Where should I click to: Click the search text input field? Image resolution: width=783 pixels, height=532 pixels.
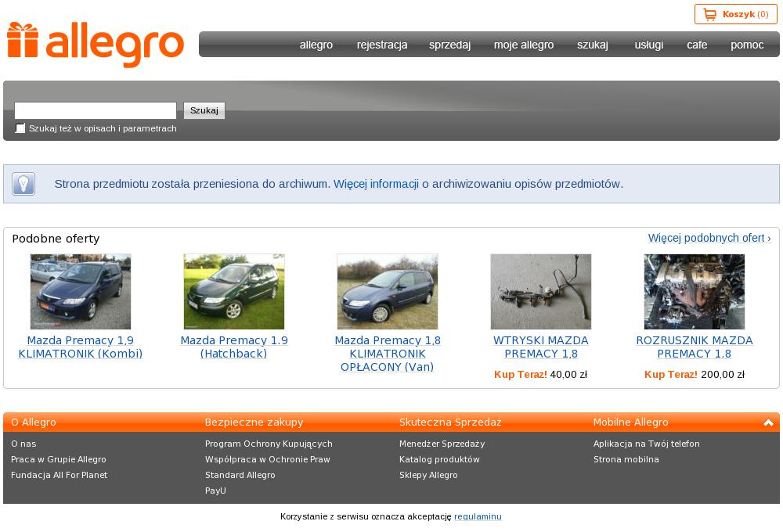point(96,110)
